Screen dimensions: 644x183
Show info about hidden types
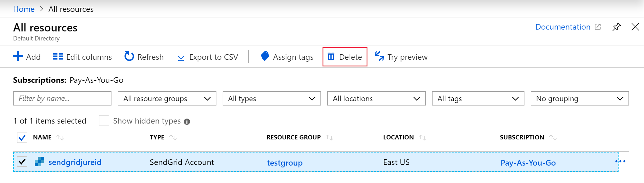coord(187,122)
